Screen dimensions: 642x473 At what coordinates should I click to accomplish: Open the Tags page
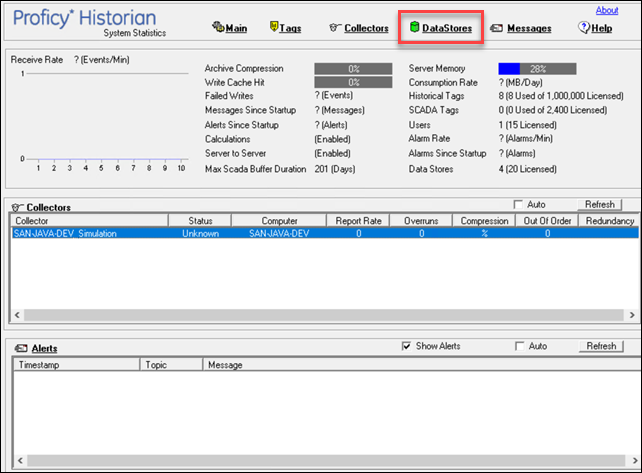click(x=290, y=28)
